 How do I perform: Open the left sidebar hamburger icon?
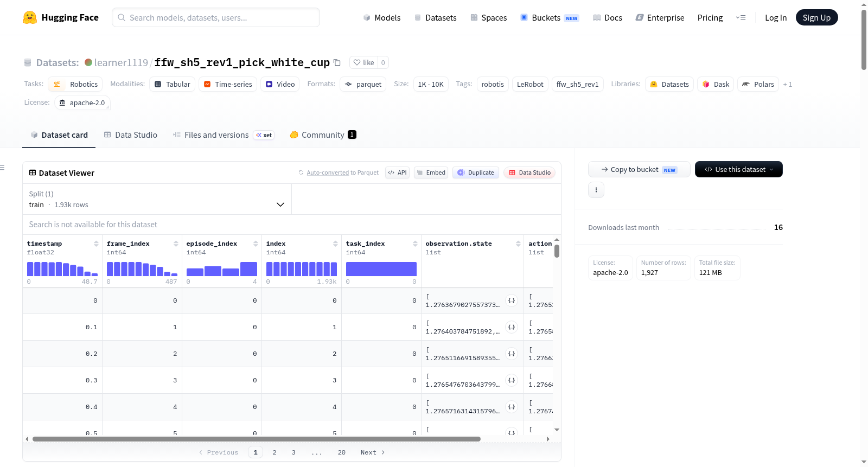(3, 168)
